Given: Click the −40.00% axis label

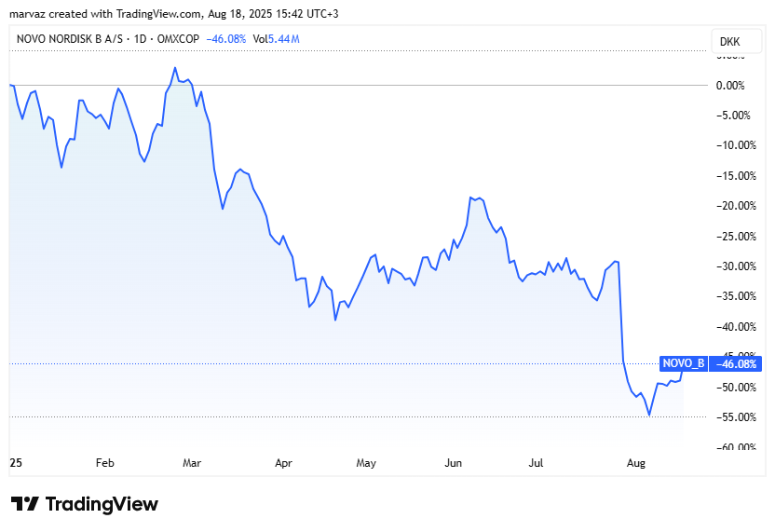Looking at the screenshot, I should point(737,327).
